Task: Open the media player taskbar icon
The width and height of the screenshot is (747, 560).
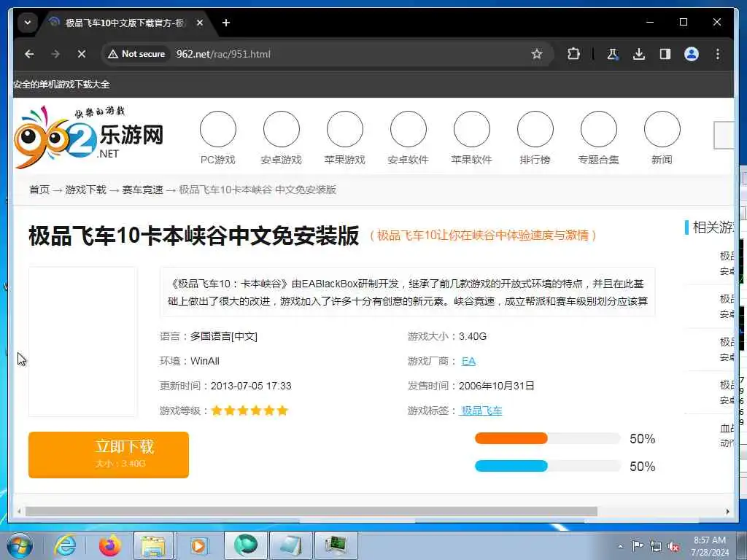Action: 198,545
